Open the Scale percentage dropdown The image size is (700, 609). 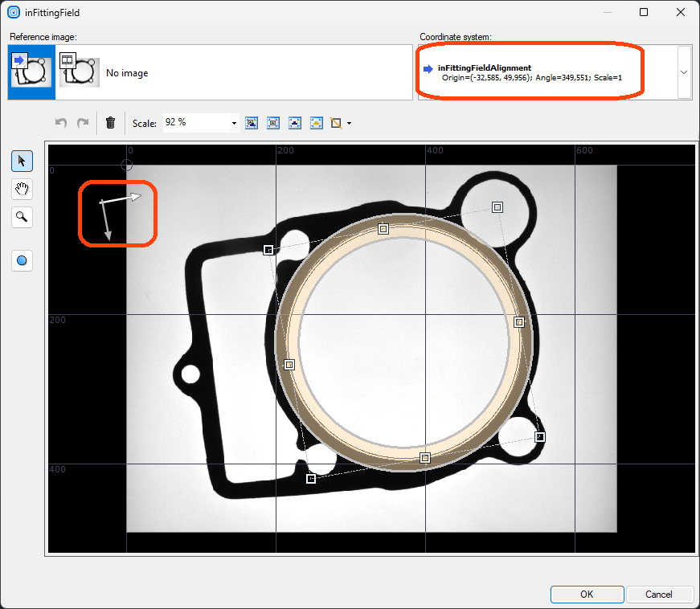pyautogui.click(x=234, y=123)
